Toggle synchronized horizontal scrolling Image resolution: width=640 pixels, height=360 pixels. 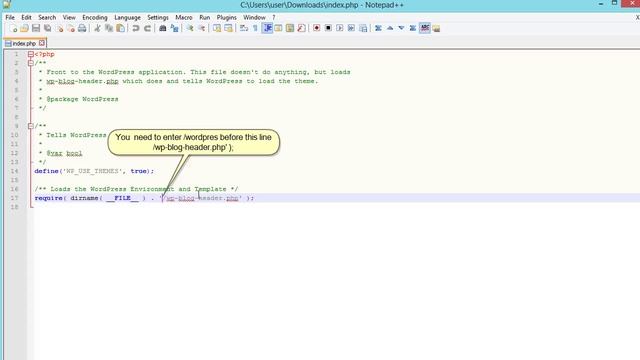(228, 28)
